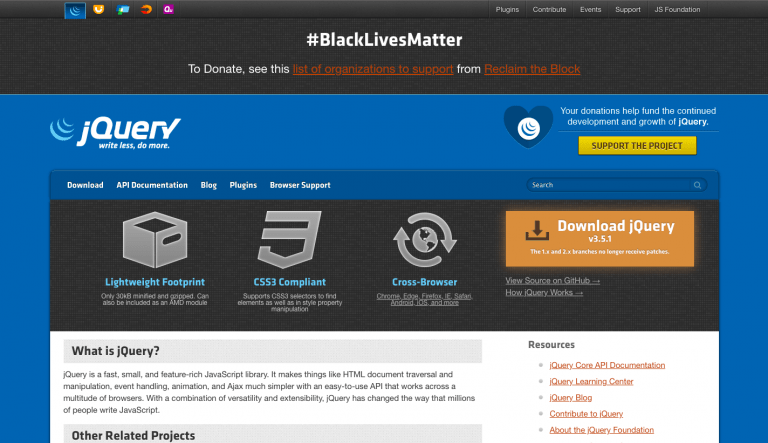Click the Cross-Browser globe icon
The image size is (768, 443).
[x=425, y=240]
